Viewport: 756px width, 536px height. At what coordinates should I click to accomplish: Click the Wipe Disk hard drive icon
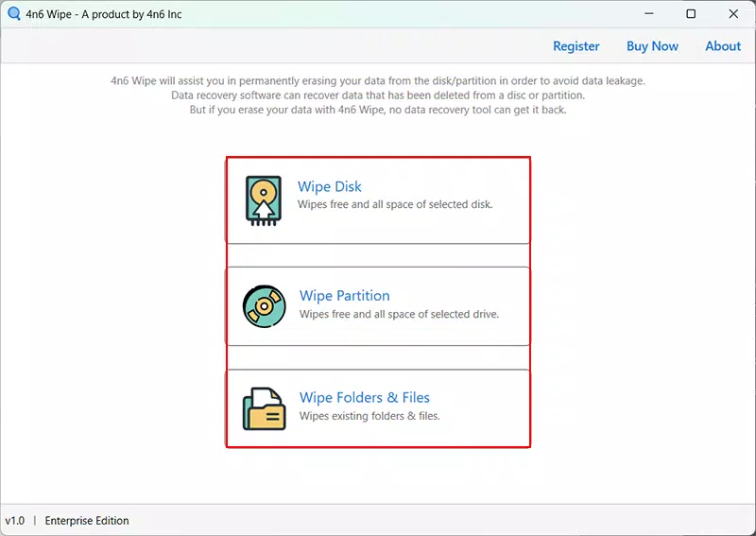coord(264,200)
